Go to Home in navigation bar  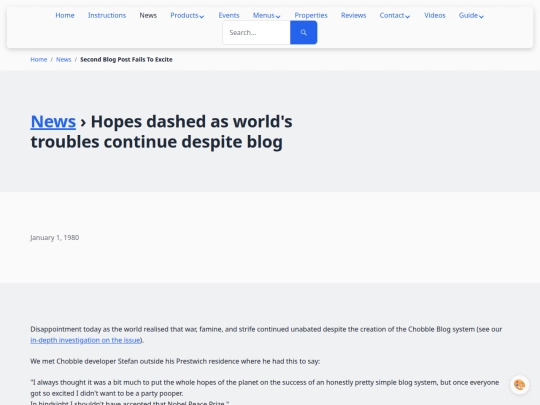(x=65, y=15)
